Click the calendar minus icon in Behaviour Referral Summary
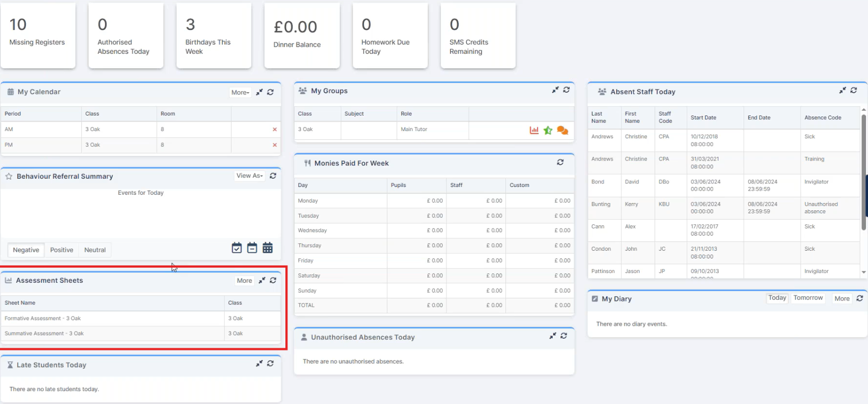Screen dimensions: 868x404 pyautogui.click(x=252, y=248)
